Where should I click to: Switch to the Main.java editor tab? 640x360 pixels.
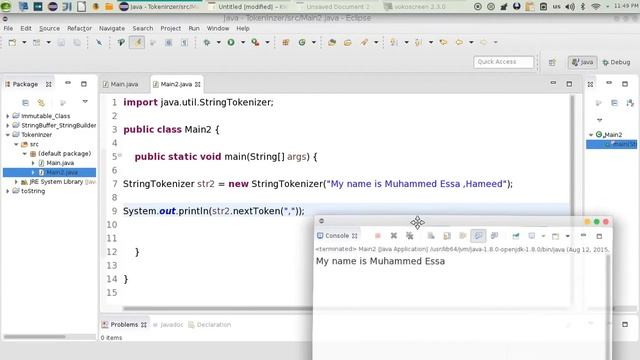click(x=121, y=84)
